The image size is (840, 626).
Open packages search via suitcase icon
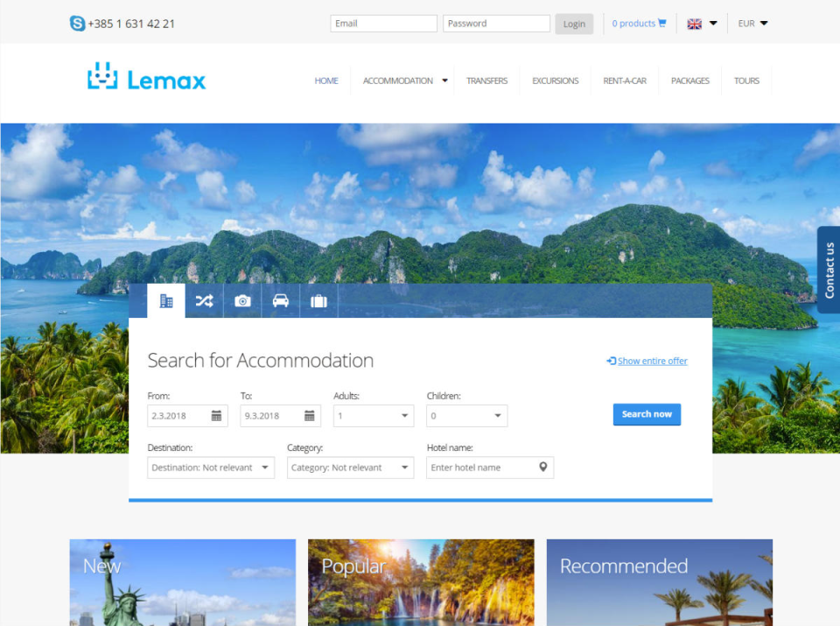[x=318, y=300]
